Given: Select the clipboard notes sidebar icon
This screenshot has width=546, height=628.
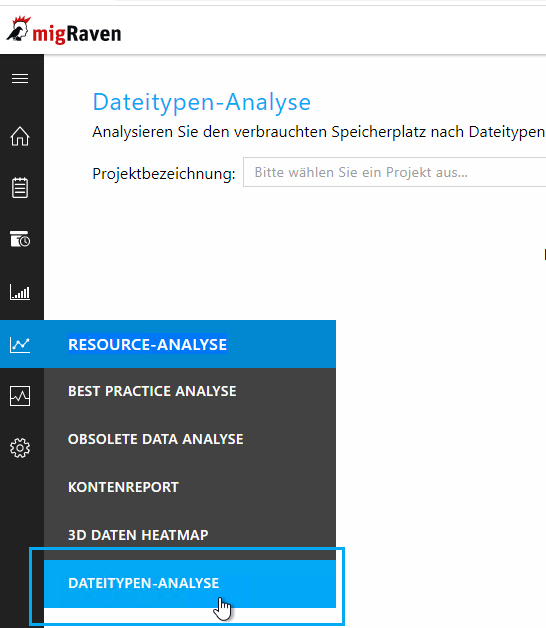Looking at the screenshot, I should point(20,188).
